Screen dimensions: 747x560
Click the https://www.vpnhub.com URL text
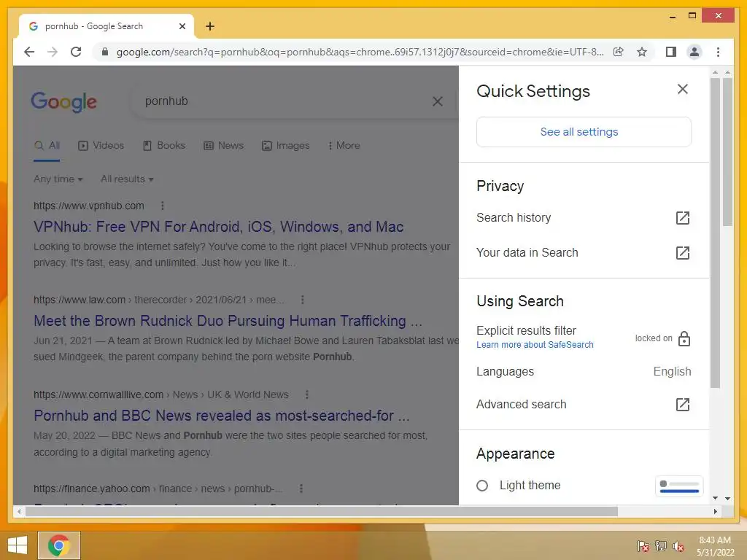coord(88,206)
